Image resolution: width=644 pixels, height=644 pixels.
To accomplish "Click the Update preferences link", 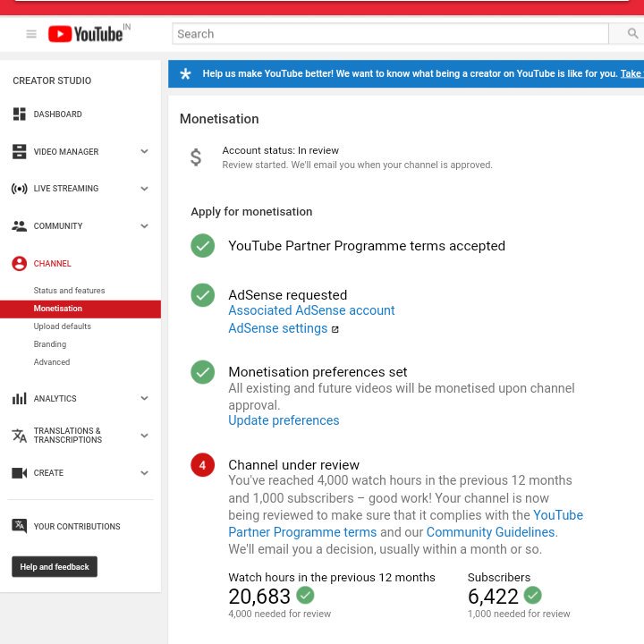I will (x=284, y=420).
